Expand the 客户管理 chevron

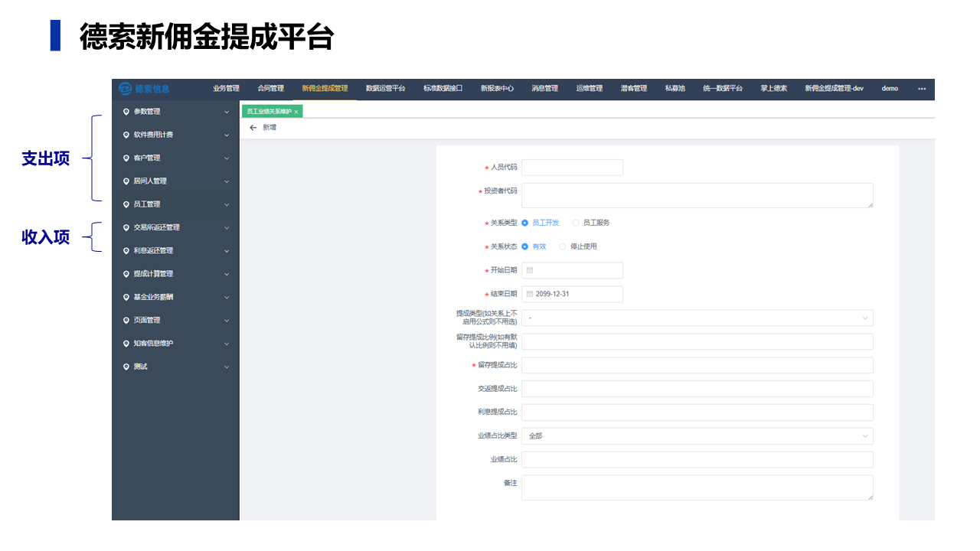coord(227,158)
